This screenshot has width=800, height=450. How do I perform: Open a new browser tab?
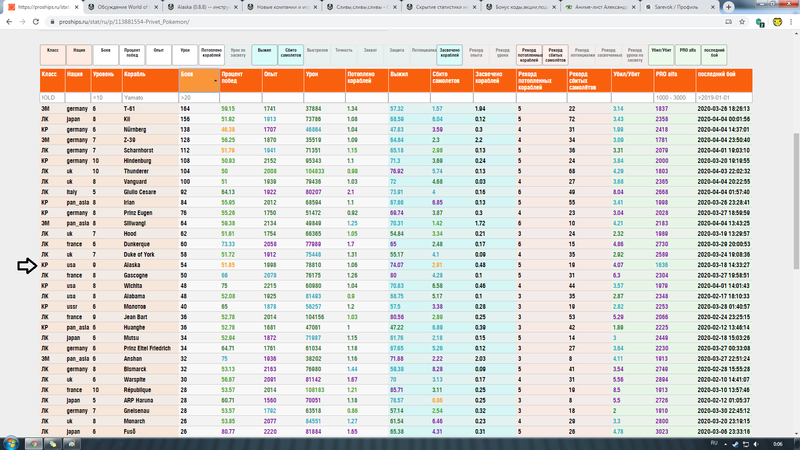pyautogui.click(x=729, y=6)
